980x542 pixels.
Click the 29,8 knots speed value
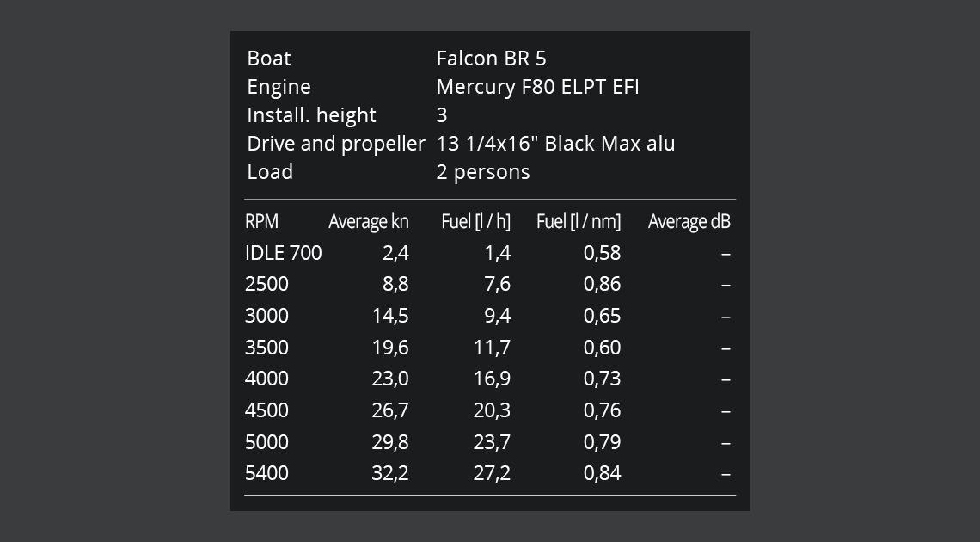[390, 441]
